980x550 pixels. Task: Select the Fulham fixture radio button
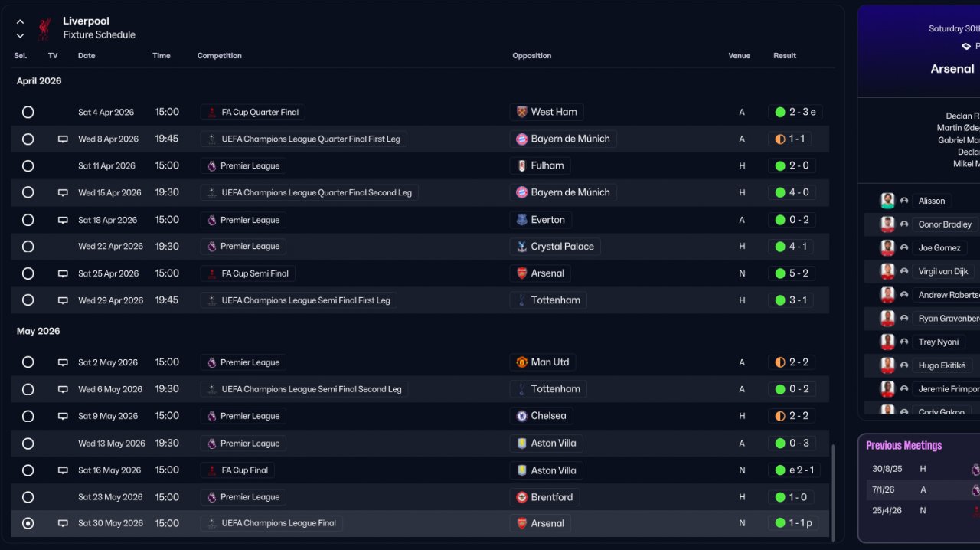28,166
